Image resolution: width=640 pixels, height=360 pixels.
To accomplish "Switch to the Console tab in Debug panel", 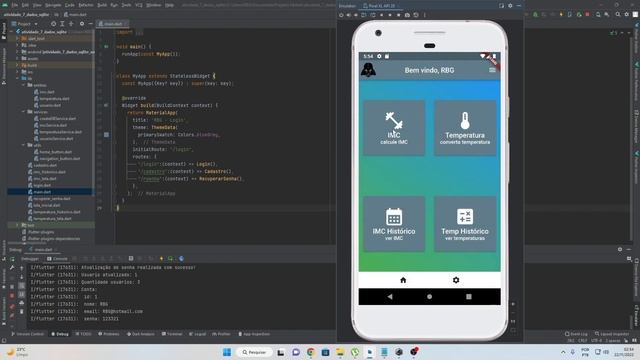I will click(x=58, y=258).
